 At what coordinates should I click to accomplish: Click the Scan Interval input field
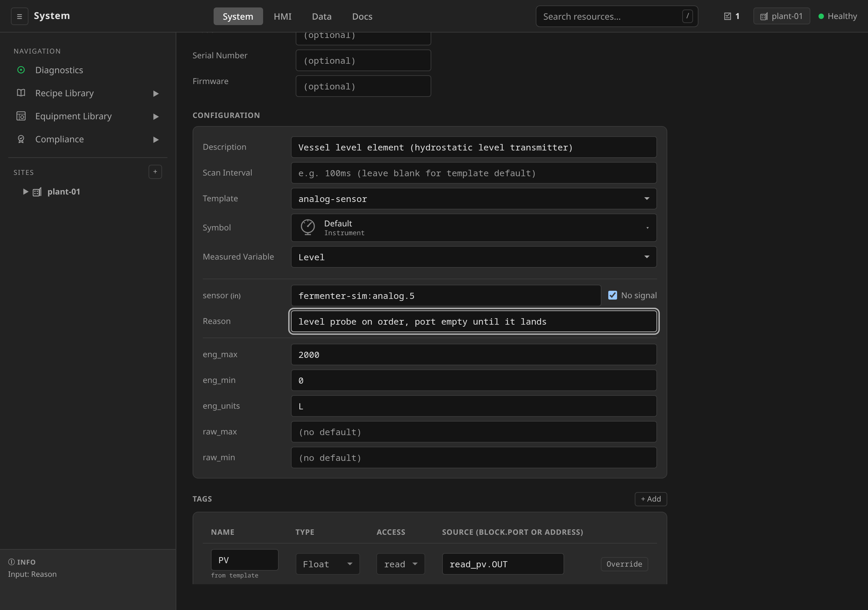[x=474, y=173]
